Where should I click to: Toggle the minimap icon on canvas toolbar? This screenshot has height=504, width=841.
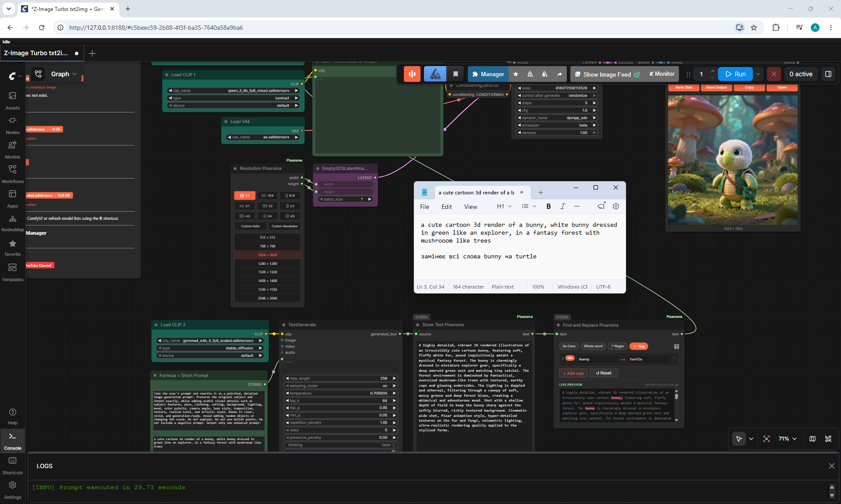click(x=813, y=439)
